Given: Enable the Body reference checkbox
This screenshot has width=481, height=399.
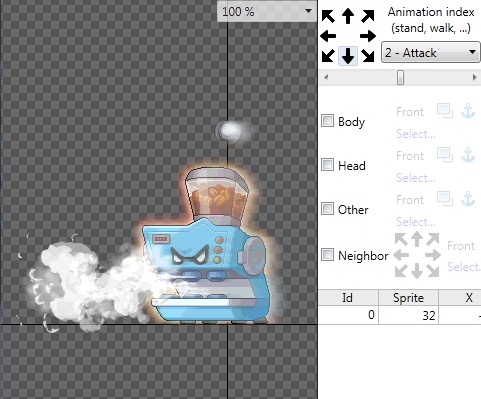Looking at the screenshot, I should (327, 121).
